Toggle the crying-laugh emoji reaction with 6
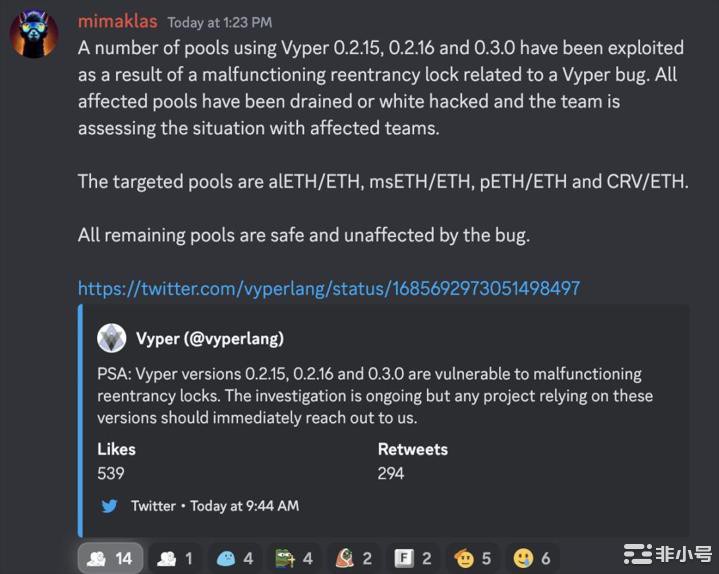Viewport: 719px width, 574px height. 533,558
